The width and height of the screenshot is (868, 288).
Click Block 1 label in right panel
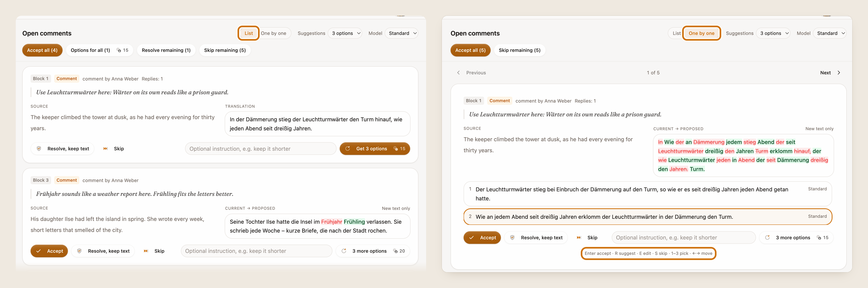click(x=473, y=101)
